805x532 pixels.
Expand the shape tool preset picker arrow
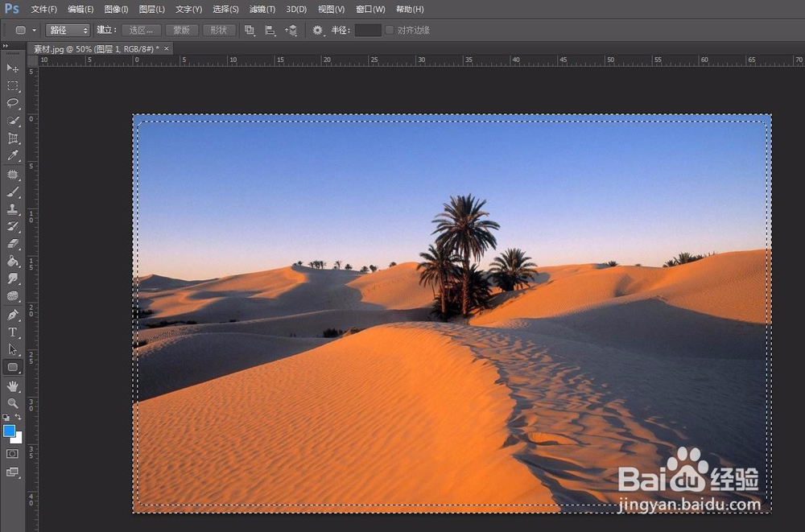[x=35, y=31]
